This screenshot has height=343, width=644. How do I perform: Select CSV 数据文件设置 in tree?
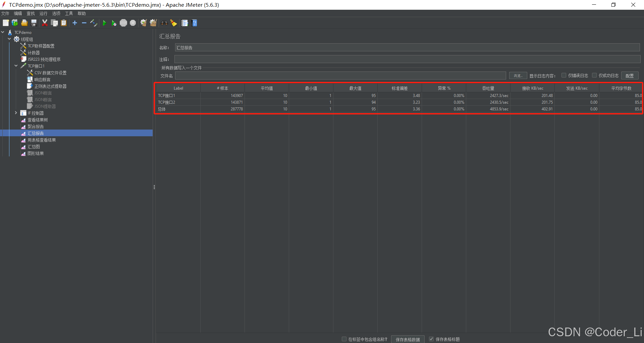[x=50, y=73]
